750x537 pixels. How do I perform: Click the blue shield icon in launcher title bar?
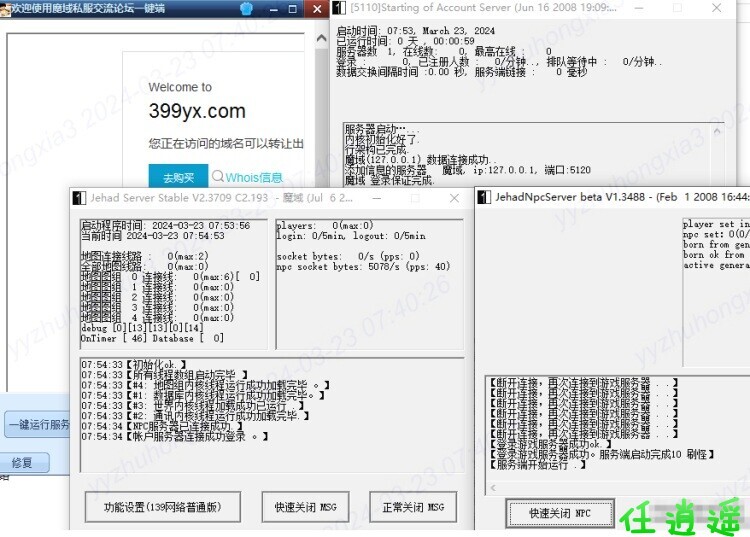point(247,8)
